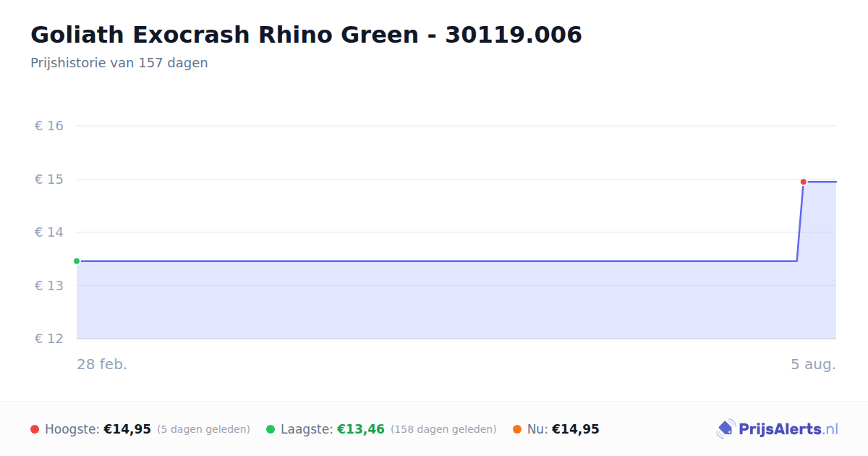Click the € 13 axis label
The height and width of the screenshot is (456, 868).
(49, 285)
